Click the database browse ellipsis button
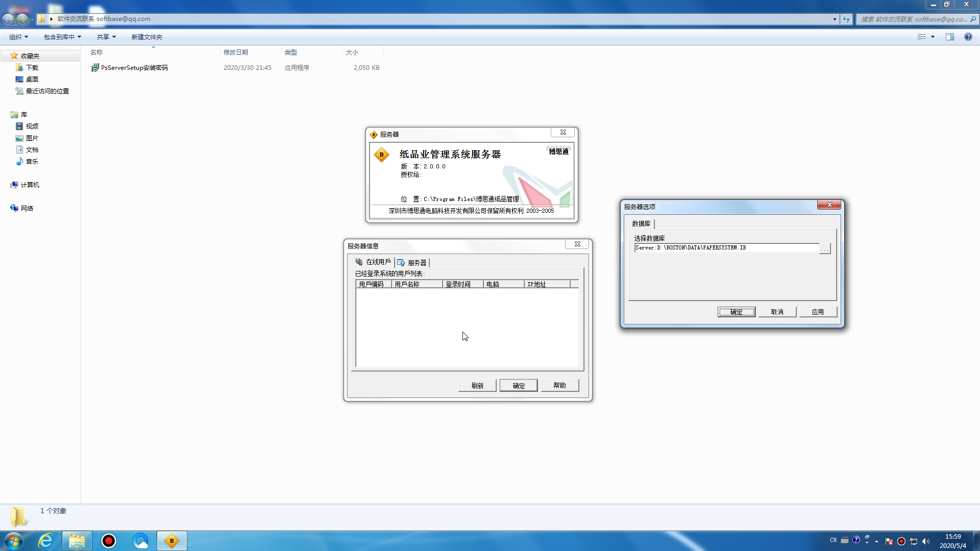This screenshot has width=980, height=551. point(825,248)
